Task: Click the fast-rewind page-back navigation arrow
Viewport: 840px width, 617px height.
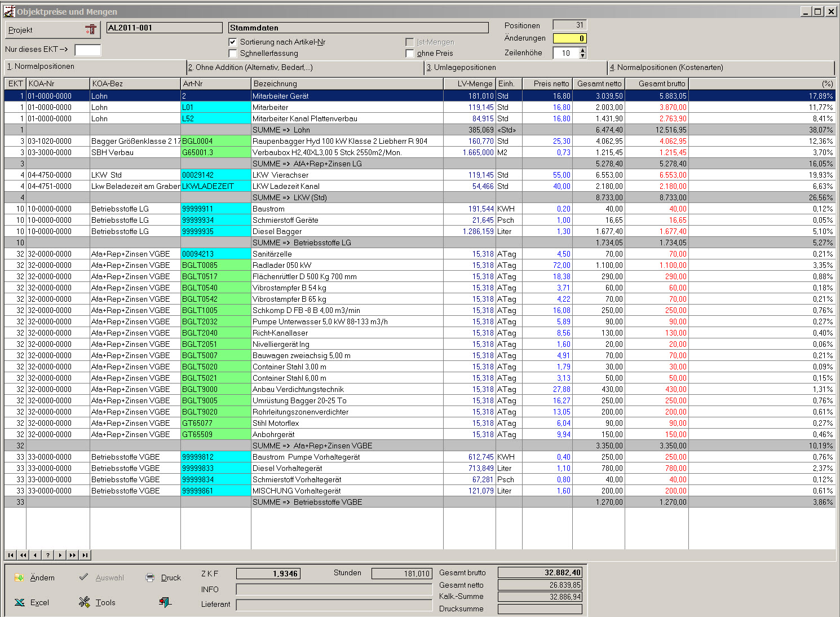Action: pyautogui.click(x=23, y=555)
